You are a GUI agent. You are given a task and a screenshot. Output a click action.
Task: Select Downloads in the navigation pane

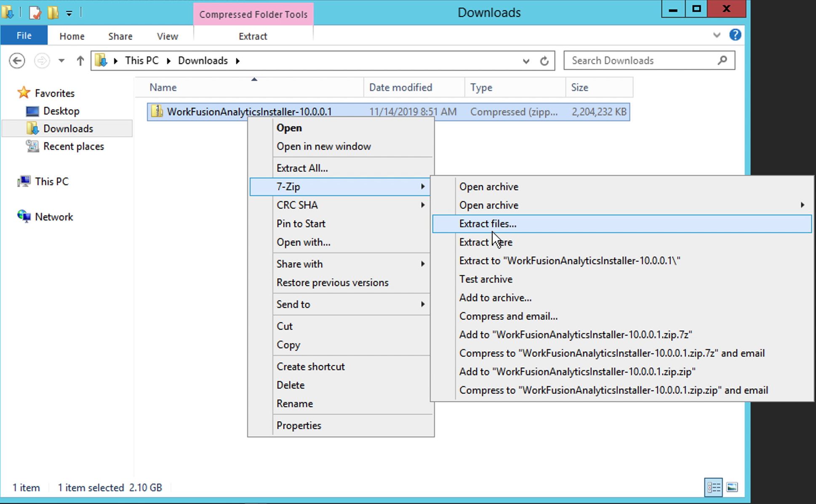[67, 128]
